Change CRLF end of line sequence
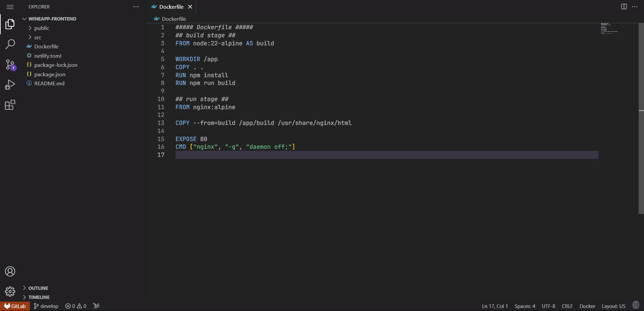The width and height of the screenshot is (644, 311). click(567, 306)
